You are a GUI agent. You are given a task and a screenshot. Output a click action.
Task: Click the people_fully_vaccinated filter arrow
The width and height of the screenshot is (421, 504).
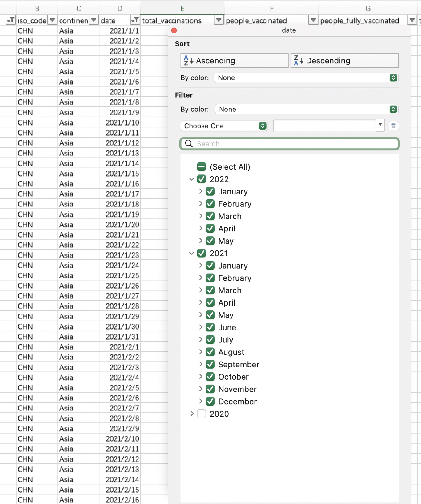(x=412, y=20)
